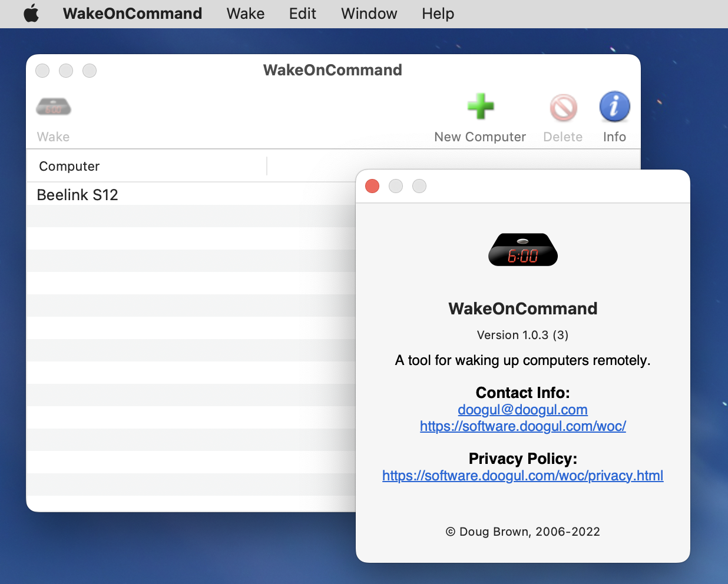
Task: Open the privacy.html Privacy Policy link
Action: 522,476
